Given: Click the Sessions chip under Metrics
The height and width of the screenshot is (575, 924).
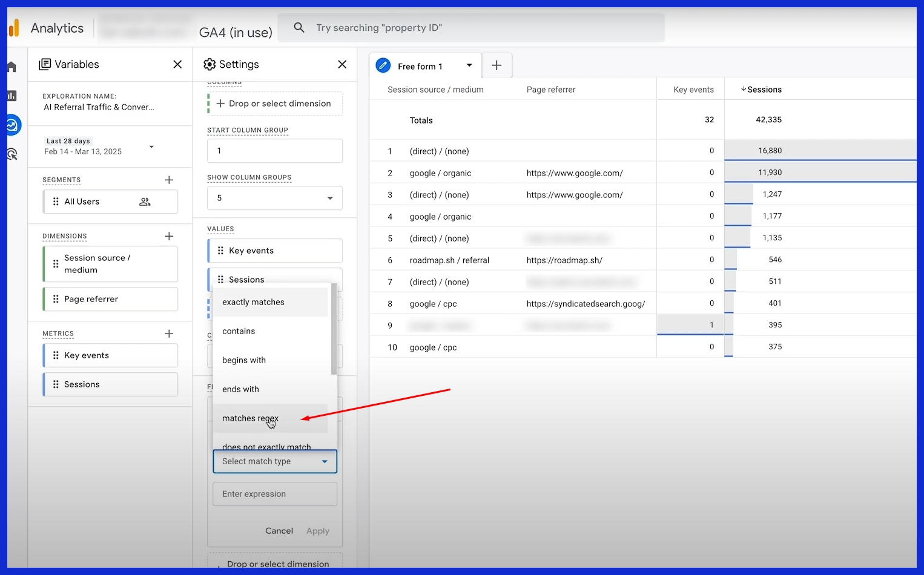Looking at the screenshot, I should point(110,384).
